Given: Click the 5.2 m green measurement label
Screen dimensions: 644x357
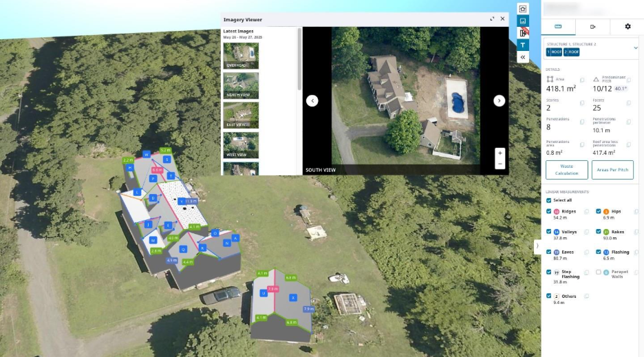Looking at the screenshot, I should tap(166, 151).
